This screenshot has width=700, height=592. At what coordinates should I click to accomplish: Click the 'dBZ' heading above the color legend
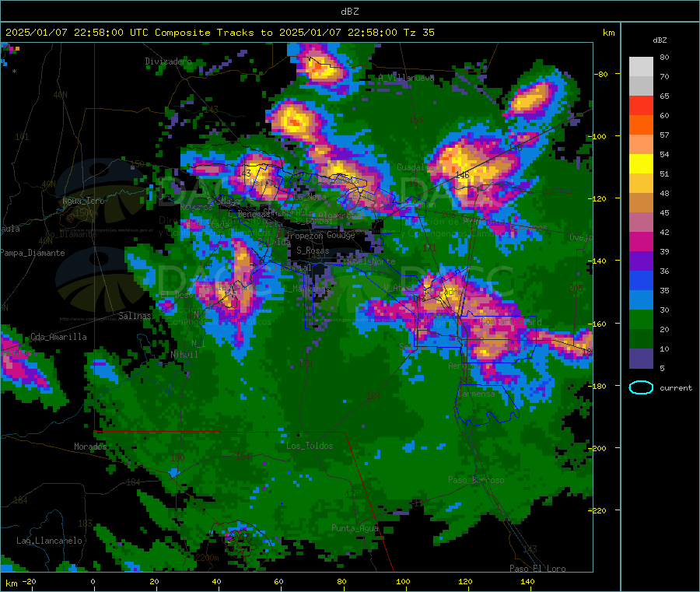pos(660,40)
